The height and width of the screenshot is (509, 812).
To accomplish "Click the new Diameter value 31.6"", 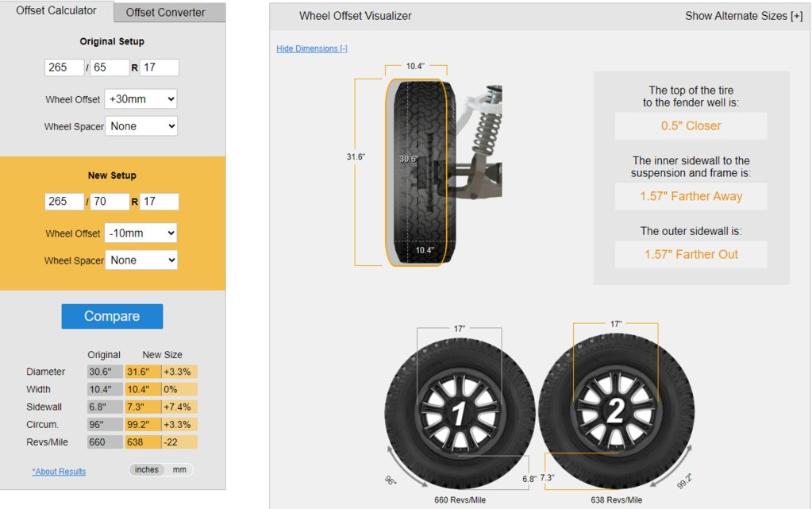I will click(x=143, y=372).
